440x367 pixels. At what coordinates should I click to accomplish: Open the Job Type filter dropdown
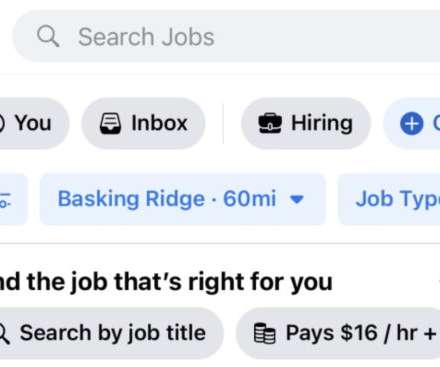tap(389, 199)
